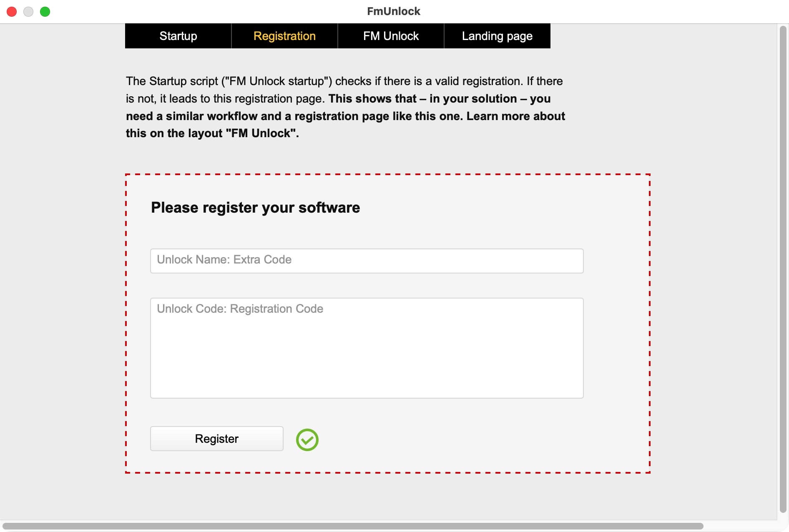Viewport: 789px width, 532px height.
Task: Click the "Please register your software" heading
Action: [x=255, y=208]
